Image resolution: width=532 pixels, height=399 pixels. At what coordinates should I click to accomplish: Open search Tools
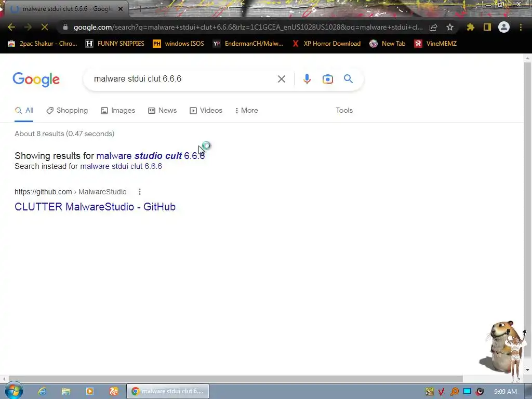pos(344,111)
